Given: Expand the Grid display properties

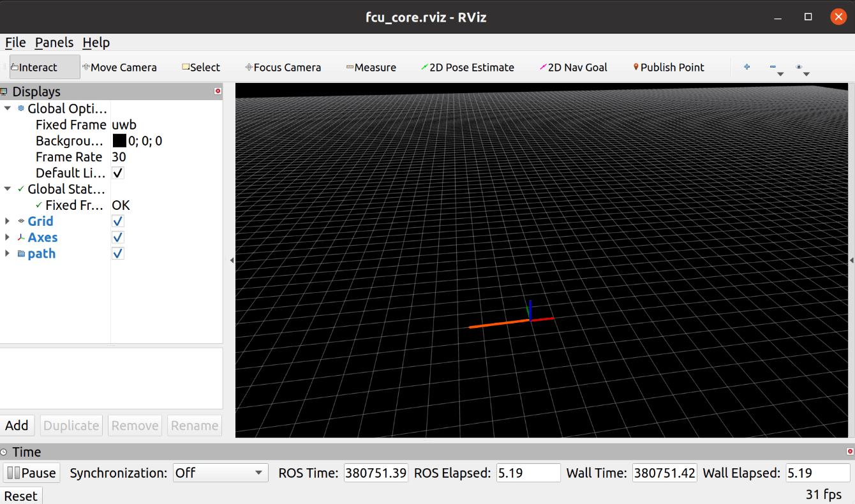Looking at the screenshot, I should point(8,221).
